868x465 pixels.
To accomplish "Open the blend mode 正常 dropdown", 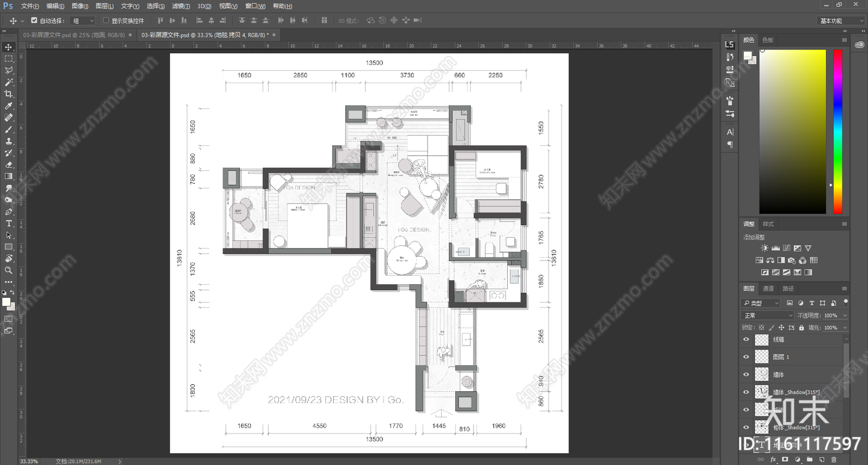I will point(768,315).
